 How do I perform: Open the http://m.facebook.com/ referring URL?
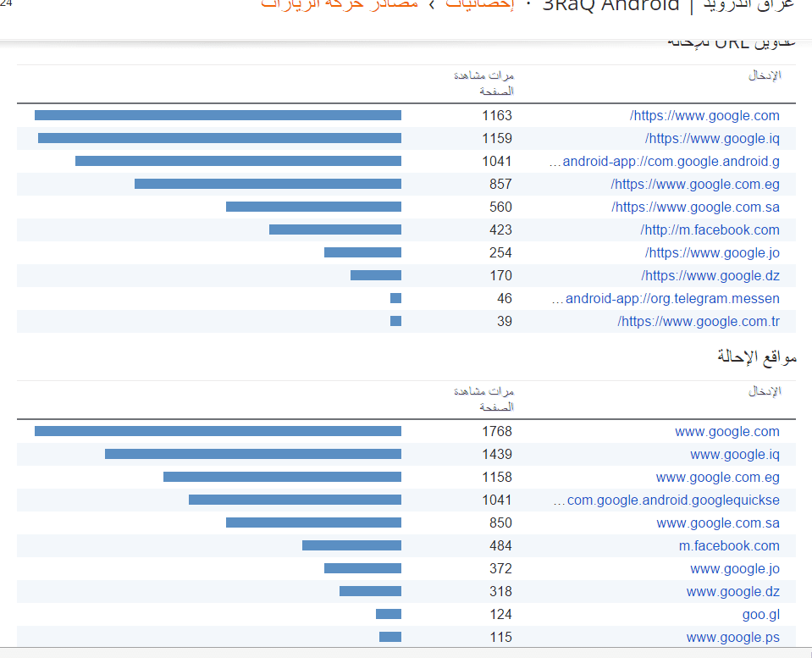tap(710, 229)
